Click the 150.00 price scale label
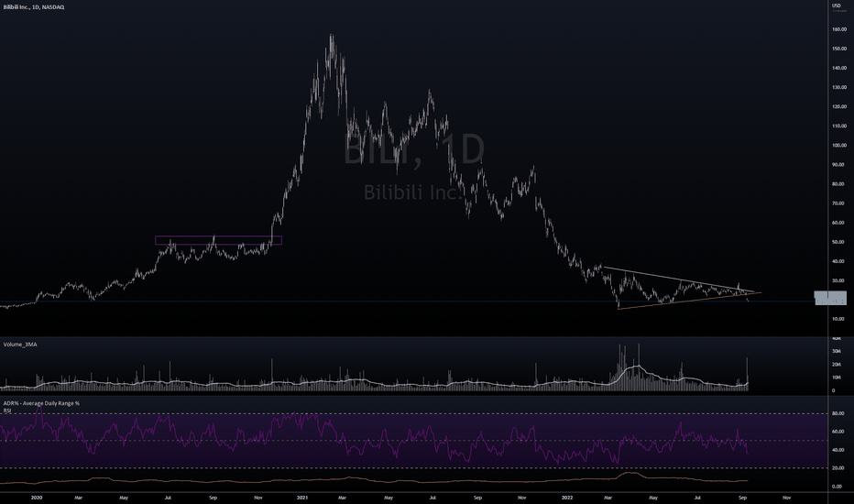854x504 pixels. [838, 49]
